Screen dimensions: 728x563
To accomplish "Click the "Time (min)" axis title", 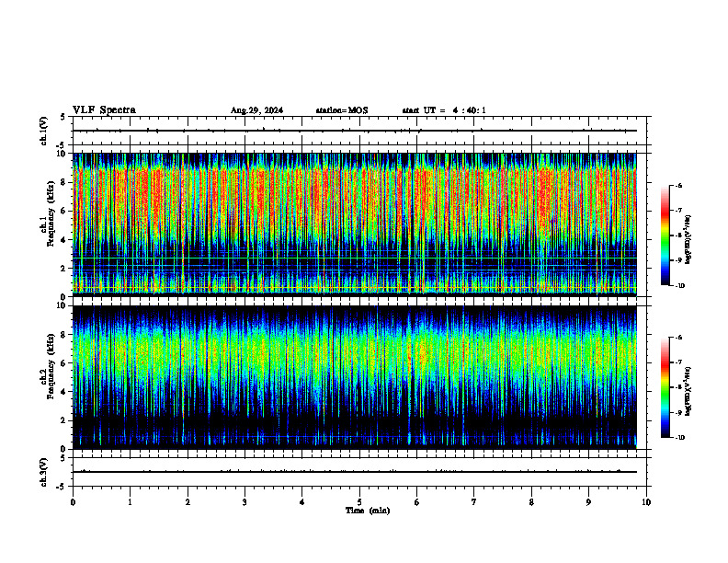I will 368,511.
